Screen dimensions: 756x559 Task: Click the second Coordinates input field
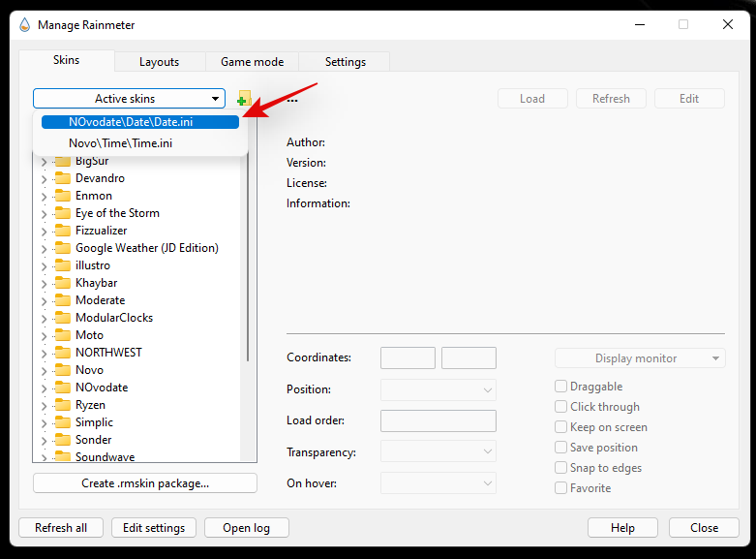click(469, 357)
